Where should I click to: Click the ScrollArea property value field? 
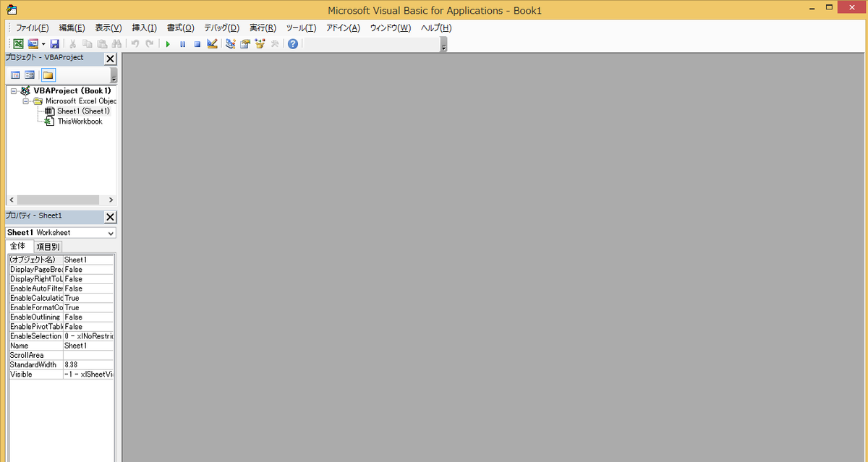[88, 355]
